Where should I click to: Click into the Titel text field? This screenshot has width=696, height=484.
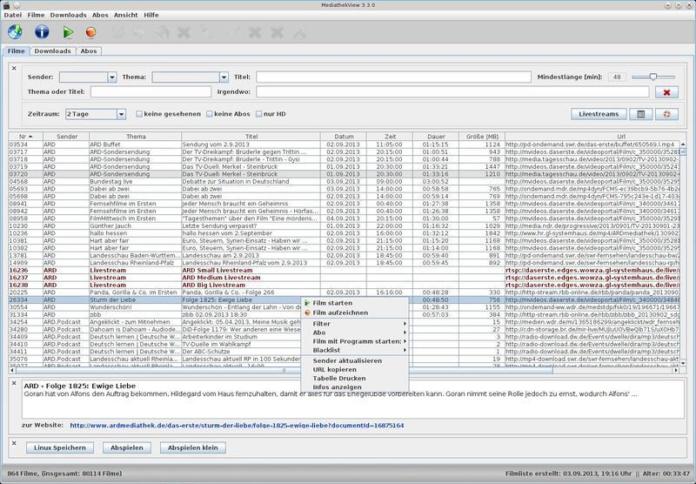coord(392,76)
